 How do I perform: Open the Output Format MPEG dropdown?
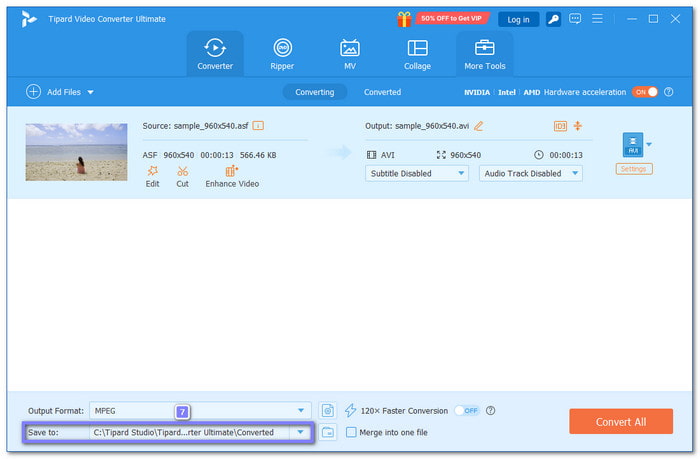click(200, 410)
